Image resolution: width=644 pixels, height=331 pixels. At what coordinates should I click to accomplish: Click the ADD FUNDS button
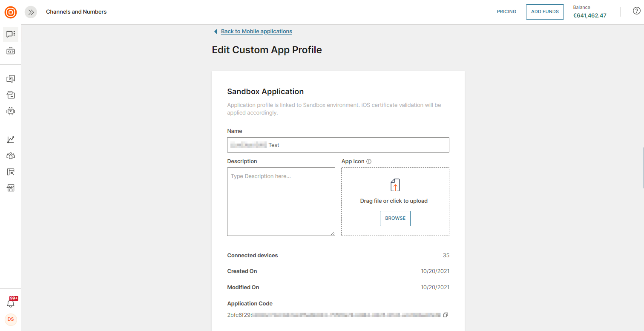tap(545, 12)
